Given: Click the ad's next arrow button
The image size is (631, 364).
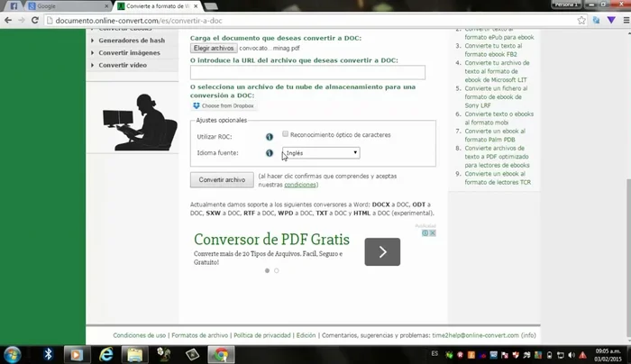Looking at the screenshot, I should click(x=382, y=251).
